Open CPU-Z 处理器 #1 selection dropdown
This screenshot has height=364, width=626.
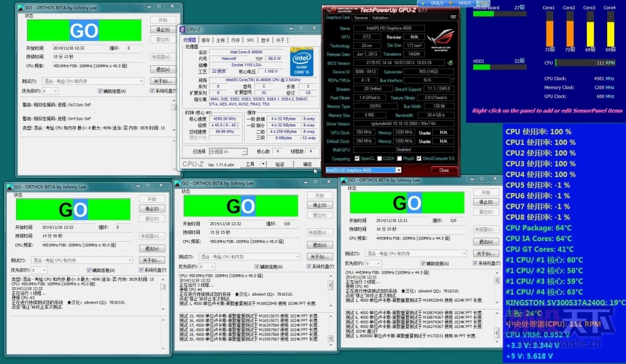click(x=244, y=151)
